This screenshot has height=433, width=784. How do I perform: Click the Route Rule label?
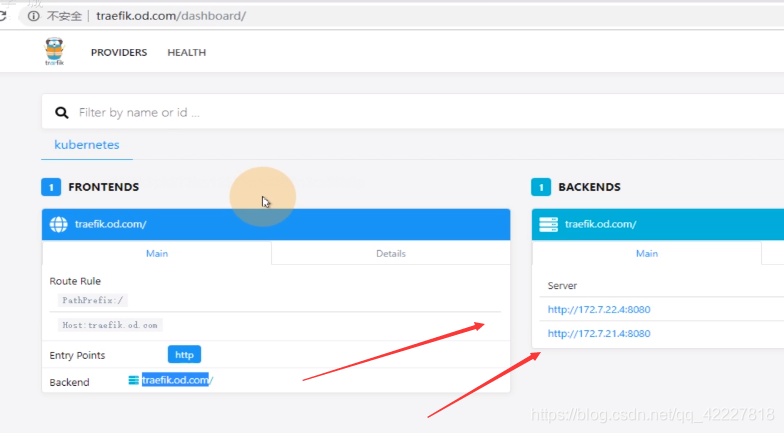tap(75, 281)
